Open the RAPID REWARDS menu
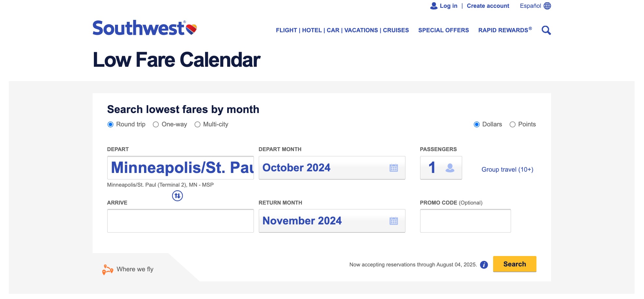The height and width of the screenshot is (299, 644). 505,30
